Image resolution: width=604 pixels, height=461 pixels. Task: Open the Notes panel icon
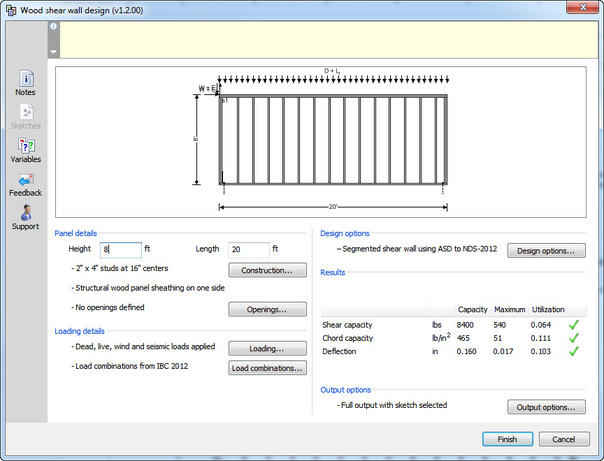click(25, 79)
